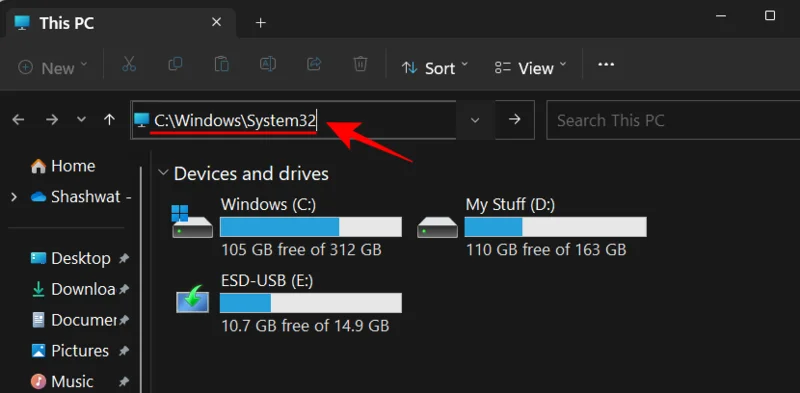This screenshot has height=393, width=800.
Task: Click the pin icon next to Music
Action: click(x=124, y=382)
